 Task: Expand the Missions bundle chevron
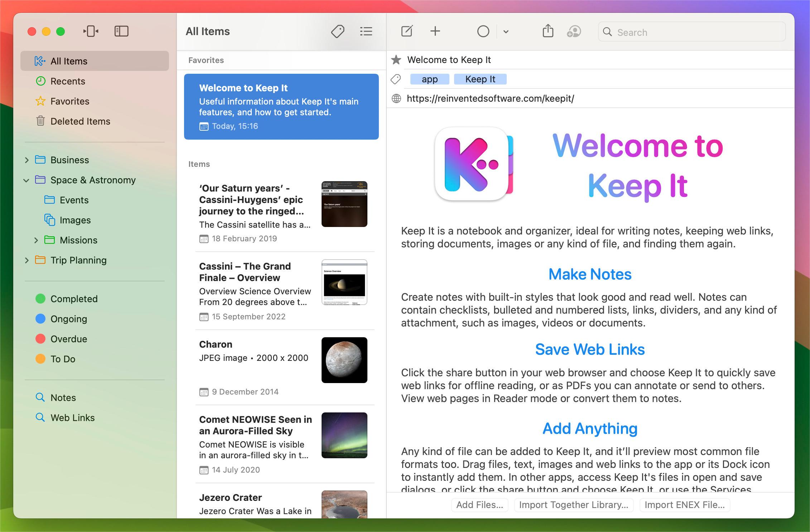(x=36, y=240)
